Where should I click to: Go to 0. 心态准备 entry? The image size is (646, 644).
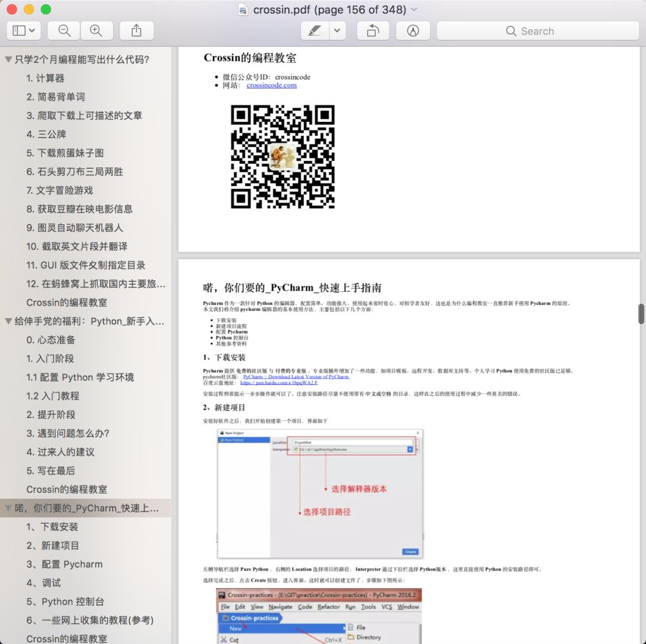click(x=51, y=340)
